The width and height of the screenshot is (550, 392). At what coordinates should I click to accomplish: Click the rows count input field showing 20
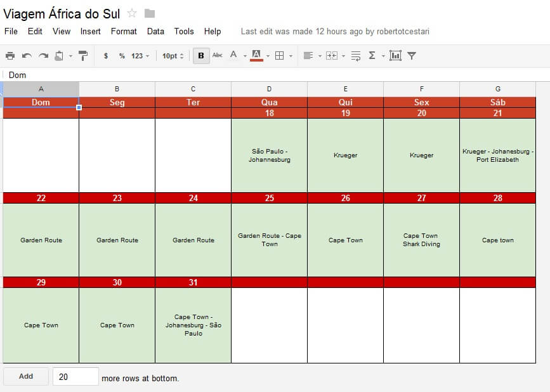coord(75,377)
